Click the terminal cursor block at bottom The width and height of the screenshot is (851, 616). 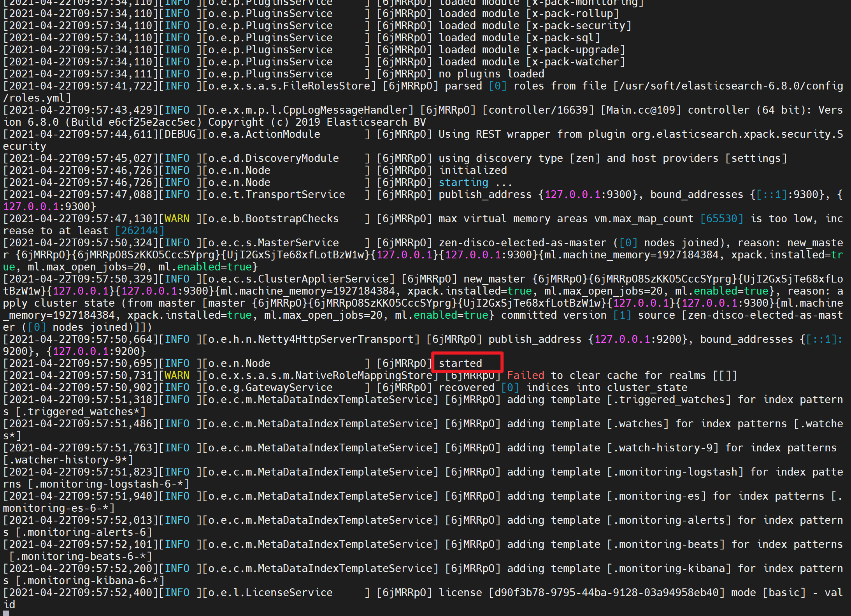click(6, 613)
